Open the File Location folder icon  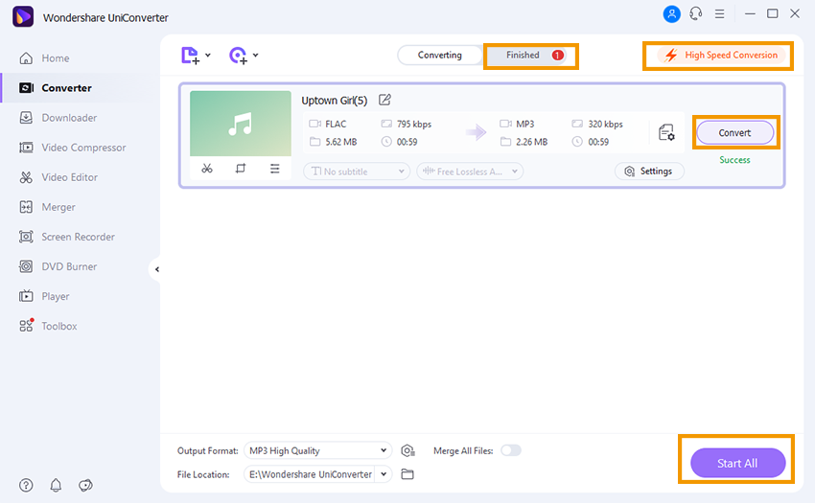pyautogui.click(x=407, y=474)
